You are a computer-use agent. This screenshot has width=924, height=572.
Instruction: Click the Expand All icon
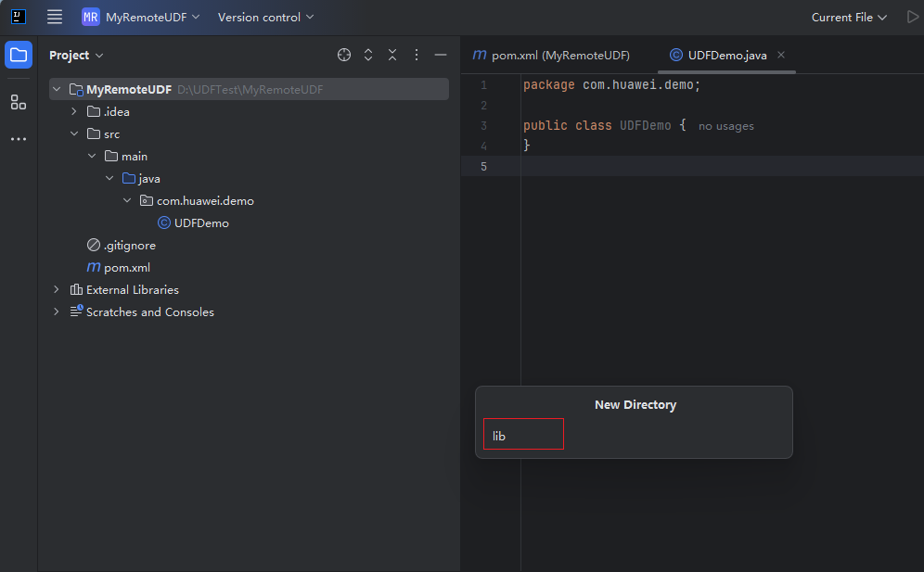click(x=368, y=55)
